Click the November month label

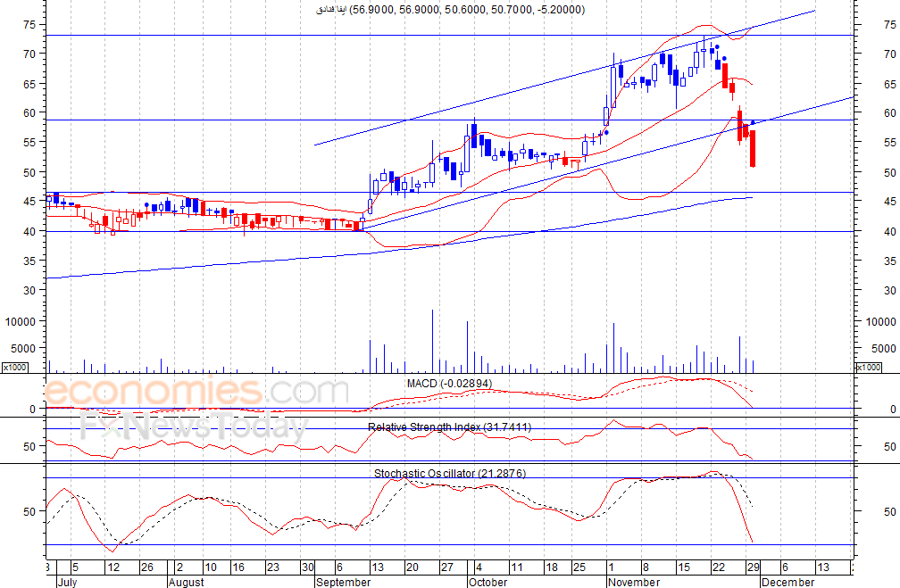click(634, 582)
